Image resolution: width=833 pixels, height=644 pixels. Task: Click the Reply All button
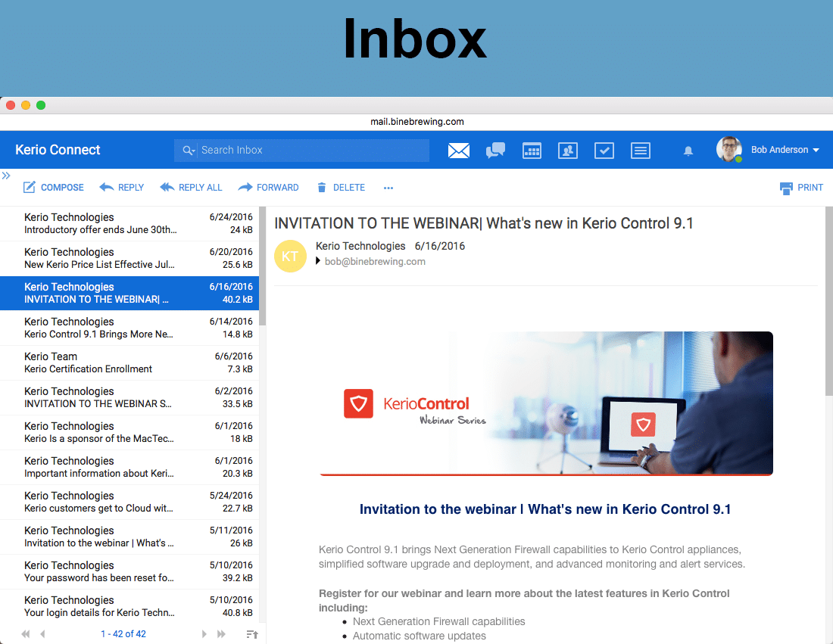pos(191,188)
